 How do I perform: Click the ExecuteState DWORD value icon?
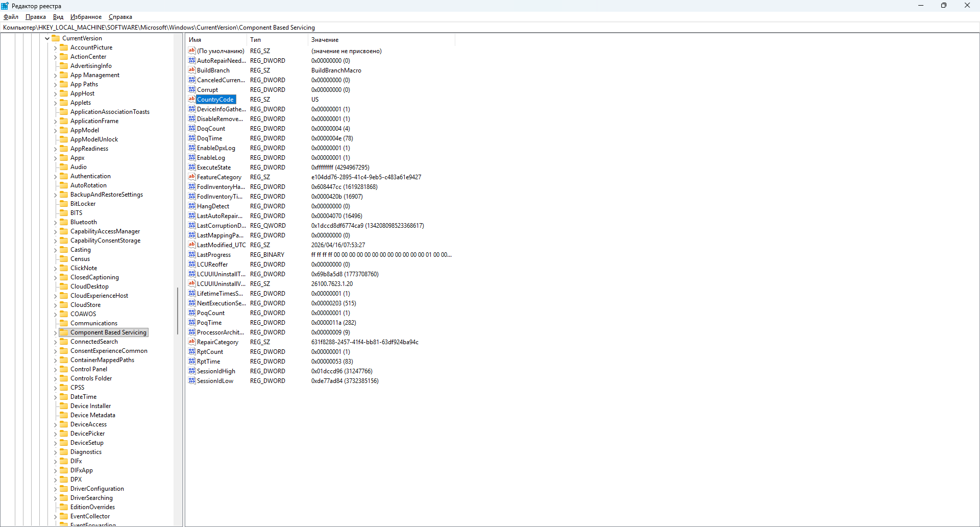coord(192,167)
